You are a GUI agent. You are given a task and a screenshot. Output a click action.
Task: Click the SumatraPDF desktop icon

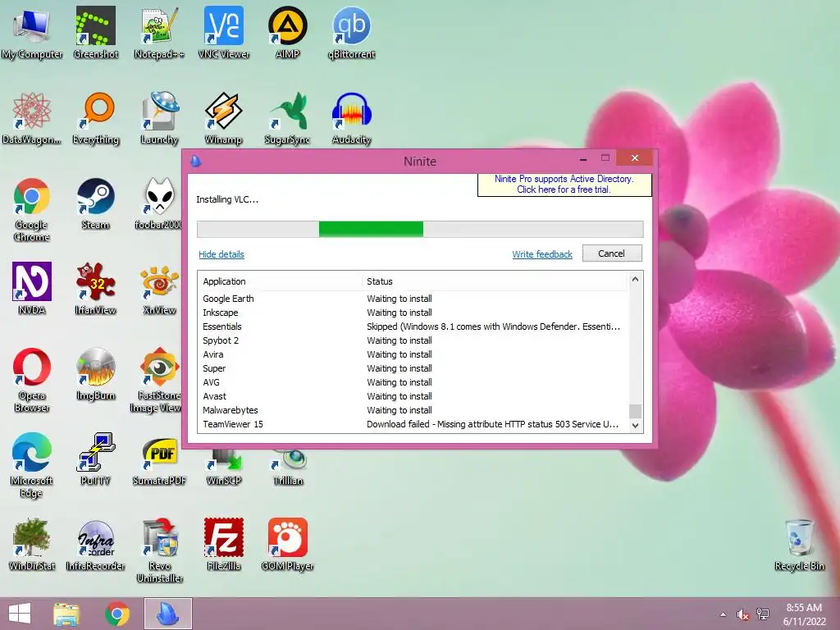[x=159, y=462]
